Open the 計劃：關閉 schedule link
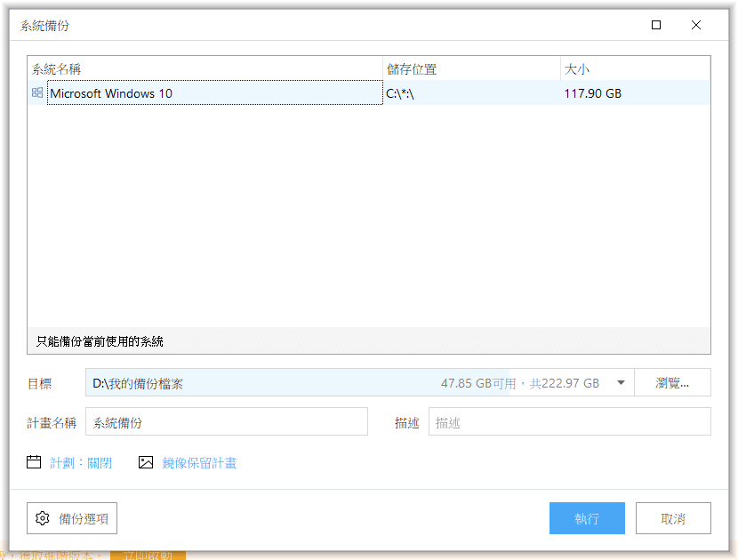 [x=81, y=462]
